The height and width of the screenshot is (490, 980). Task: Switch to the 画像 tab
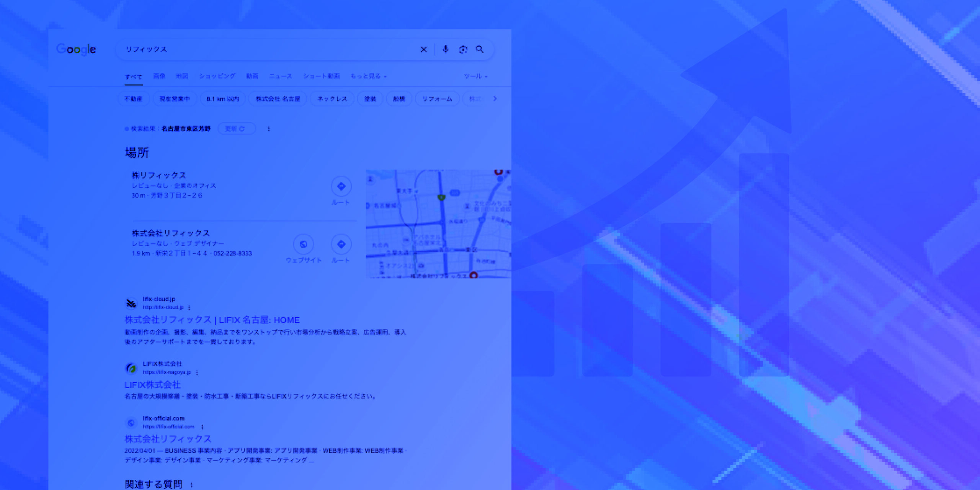pos(159,76)
